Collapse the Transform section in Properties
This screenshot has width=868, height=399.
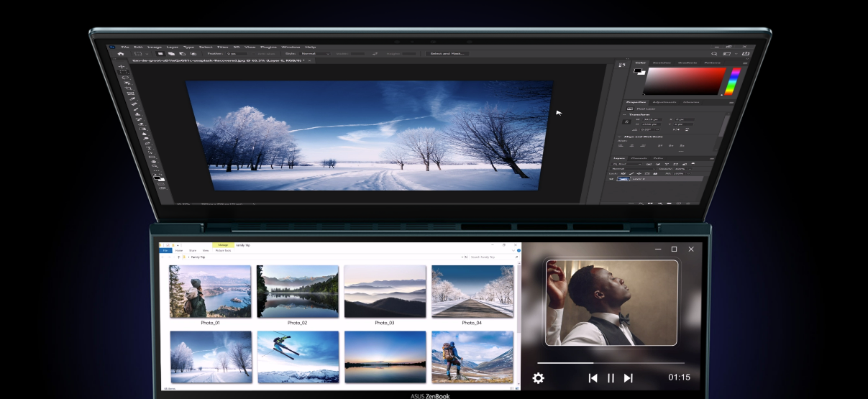625,115
